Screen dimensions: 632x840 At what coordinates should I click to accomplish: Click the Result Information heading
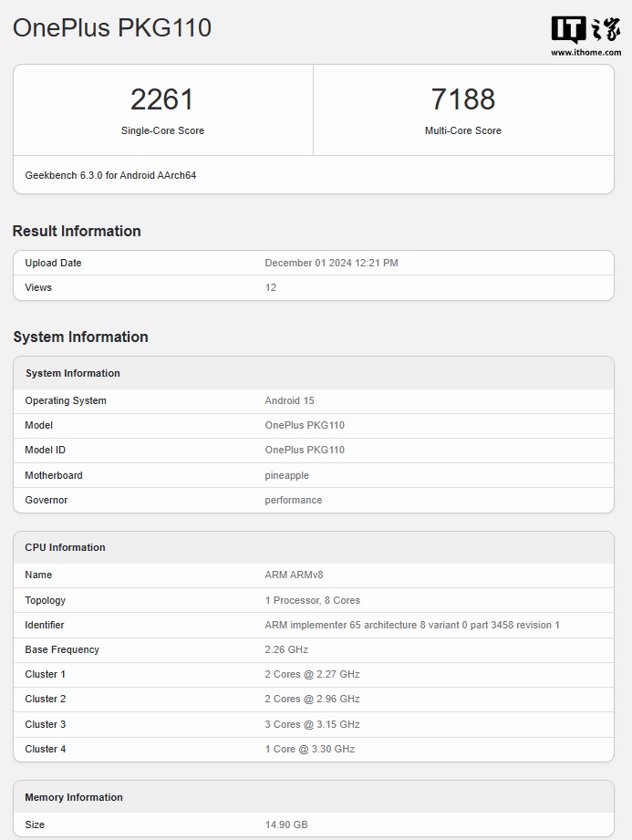77,232
